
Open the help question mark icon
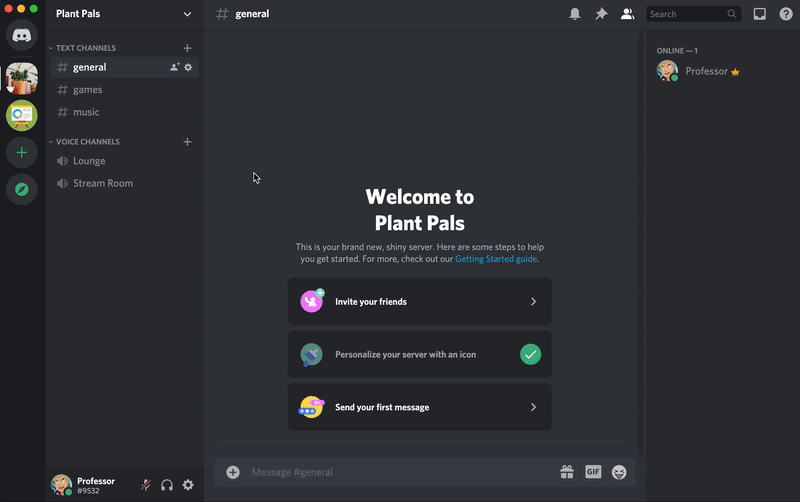(786, 14)
